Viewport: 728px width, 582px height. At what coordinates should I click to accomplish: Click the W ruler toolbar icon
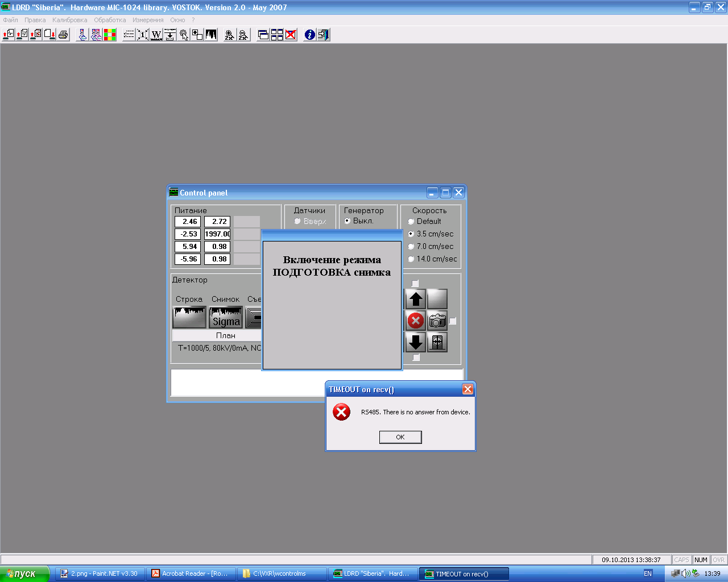pyautogui.click(x=156, y=35)
